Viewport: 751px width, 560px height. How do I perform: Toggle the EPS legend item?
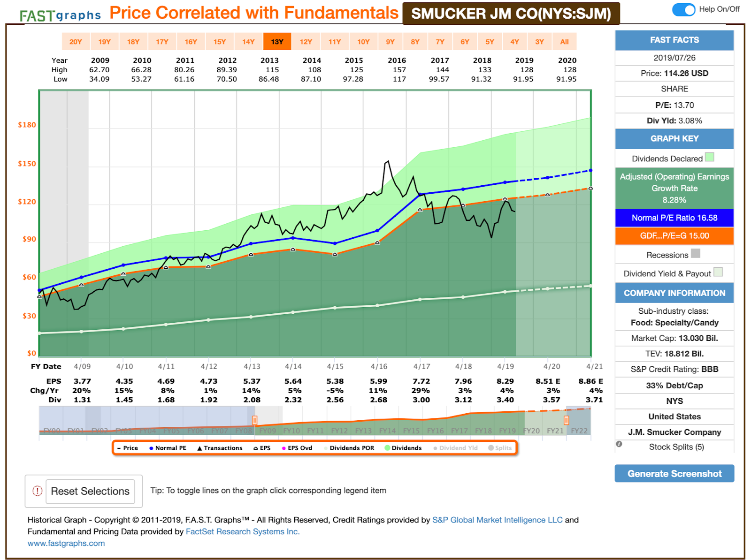(262, 448)
